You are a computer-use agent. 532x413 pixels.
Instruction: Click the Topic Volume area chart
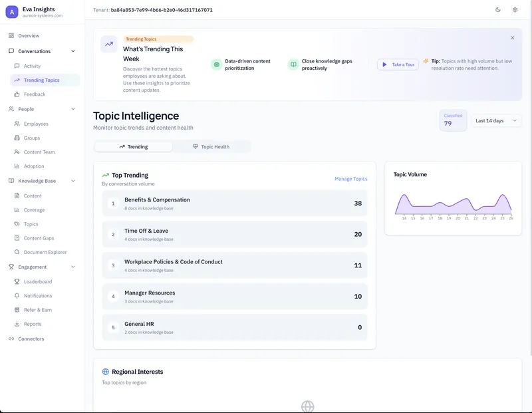(x=454, y=206)
